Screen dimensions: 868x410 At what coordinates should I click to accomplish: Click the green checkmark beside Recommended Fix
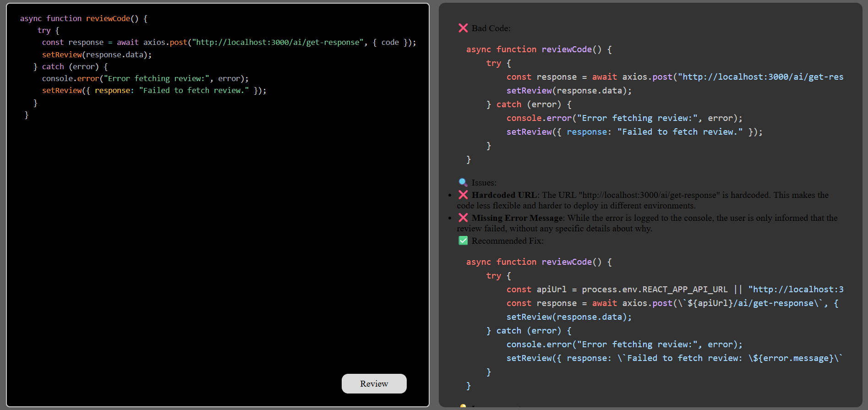pos(463,241)
